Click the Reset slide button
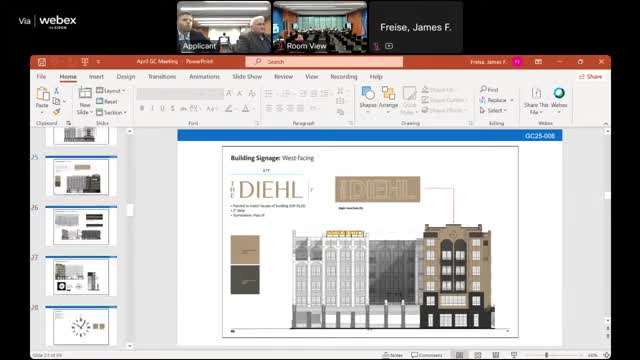Image resolution: width=640 pixels, height=360 pixels. [x=107, y=101]
